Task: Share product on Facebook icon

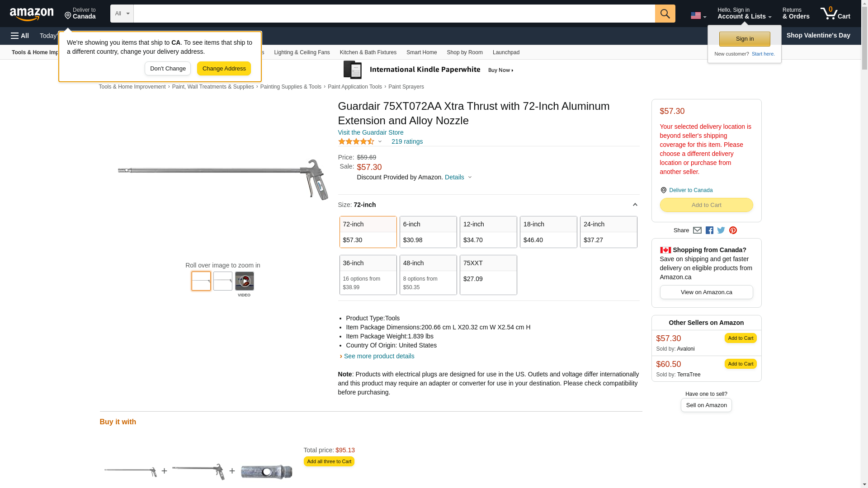Action: click(709, 230)
